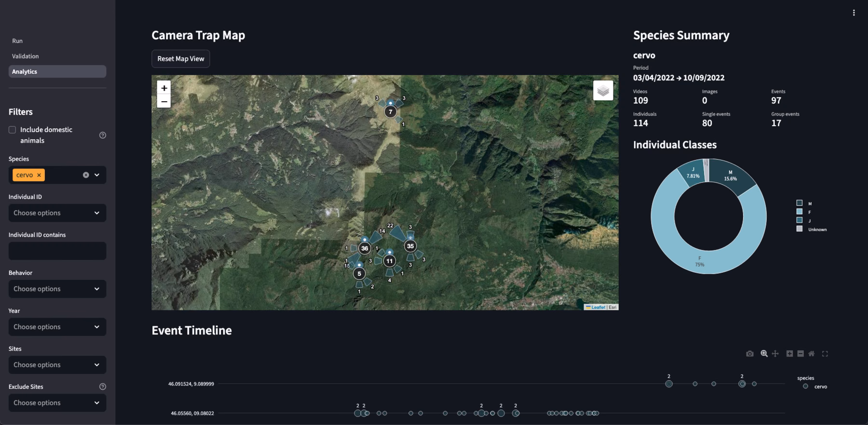Open camera site marker labeled 11
Image resolution: width=868 pixels, height=425 pixels.
tap(390, 261)
